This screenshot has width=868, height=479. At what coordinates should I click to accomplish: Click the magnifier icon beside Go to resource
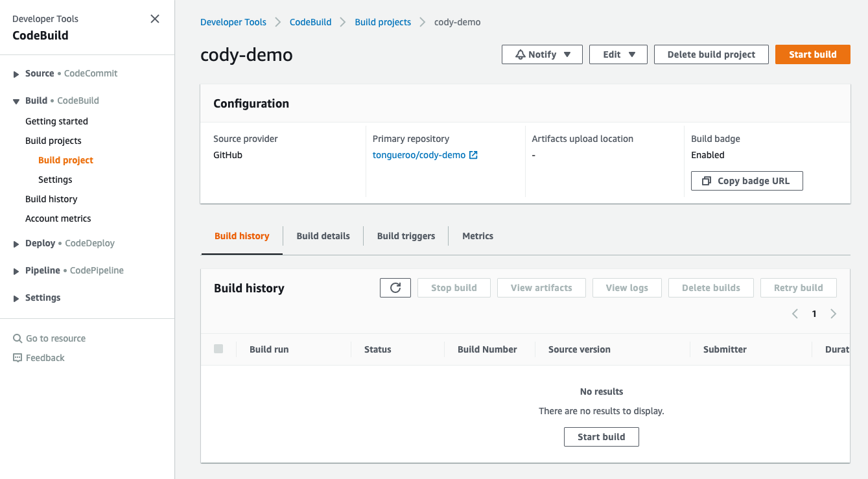coord(18,338)
